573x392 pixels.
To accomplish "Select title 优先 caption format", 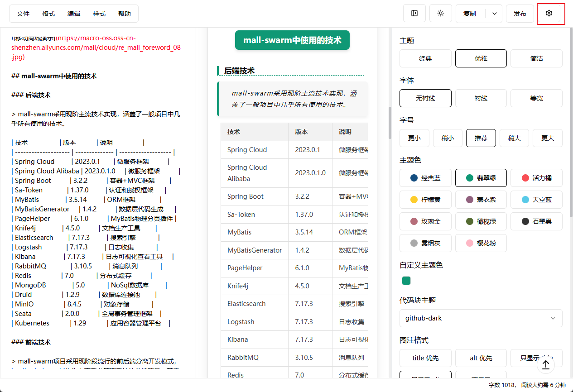I will pos(426,358).
